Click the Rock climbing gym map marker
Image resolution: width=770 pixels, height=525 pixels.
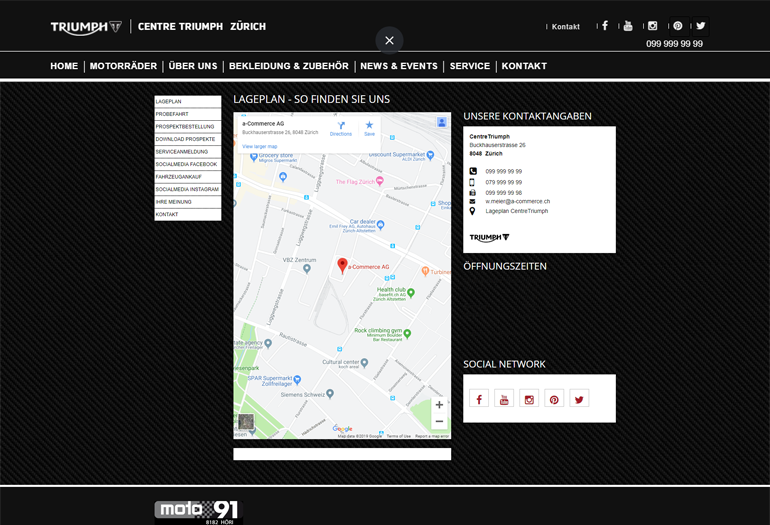pyautogui.click(x=407, y=334)
